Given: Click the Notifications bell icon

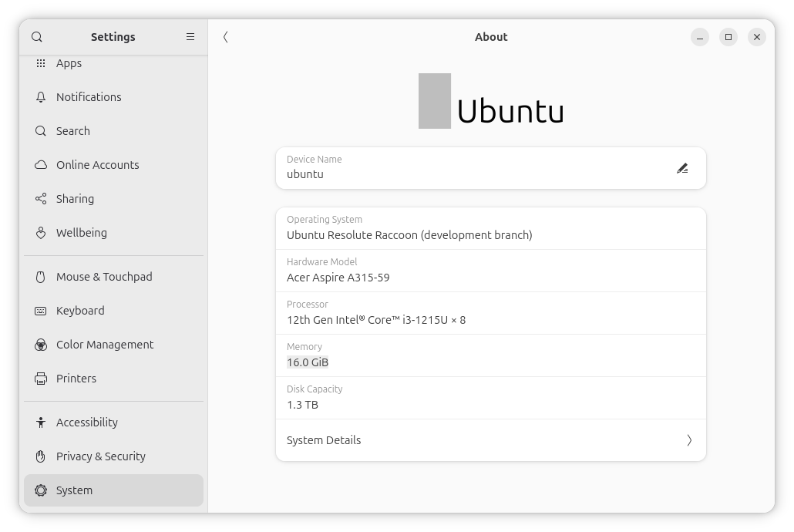Looking at the screenshot, I should 41,97.
